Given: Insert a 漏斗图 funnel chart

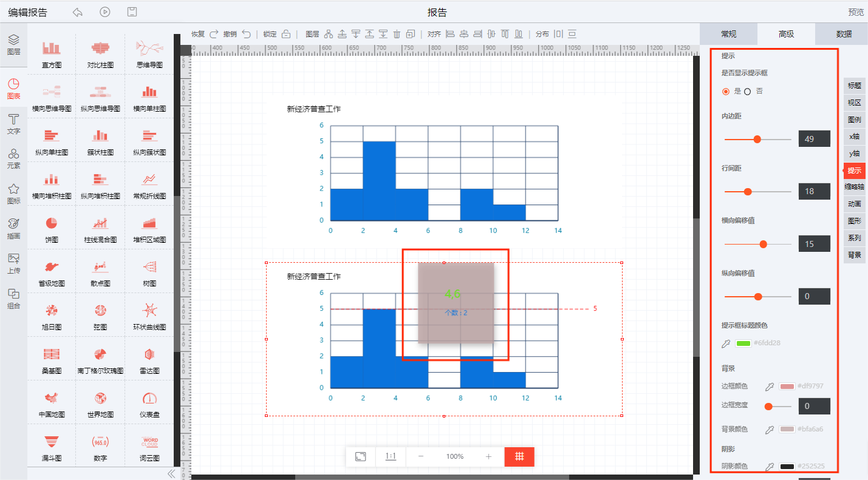Looking at the screenshot, I should point(52,448).
